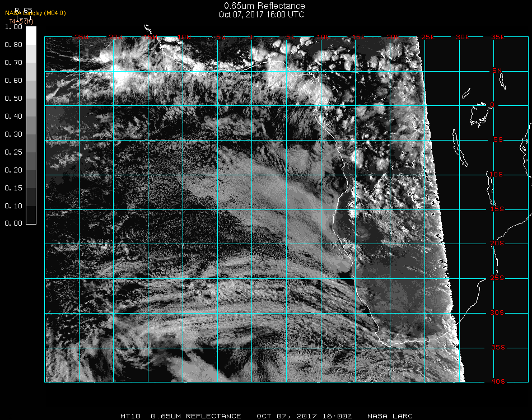Screen dimensions: 532x420
Task: Click the "NASA Langley (M04.0)" label
Action: [35, 13]
